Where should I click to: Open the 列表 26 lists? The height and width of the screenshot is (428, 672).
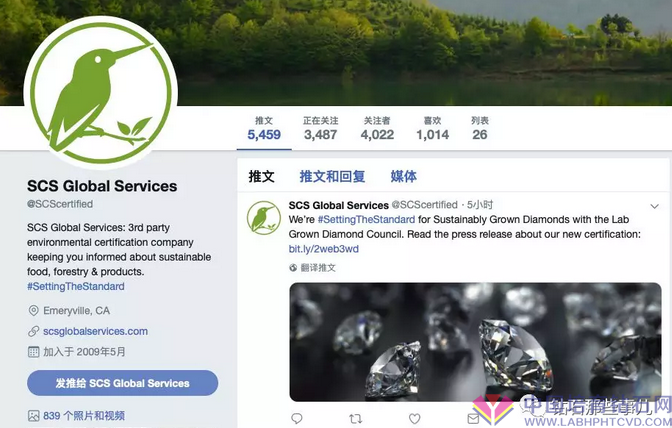(480, 129)
